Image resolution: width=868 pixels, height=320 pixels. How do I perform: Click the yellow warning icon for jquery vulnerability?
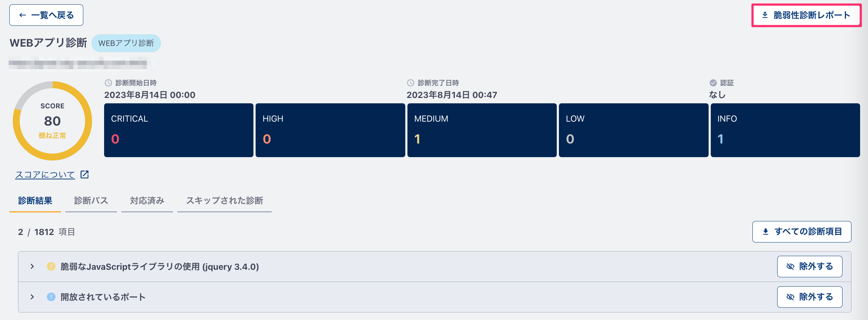pyautogui.click(x=51, y=267)
